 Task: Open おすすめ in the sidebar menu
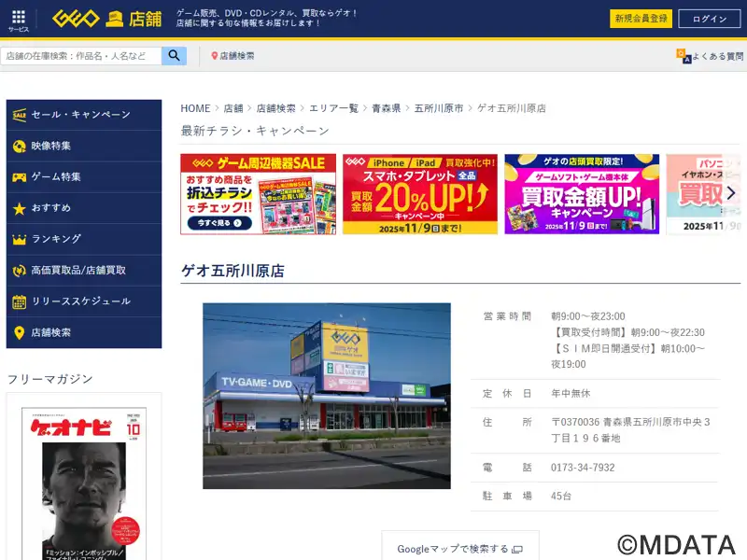point(84,208)
